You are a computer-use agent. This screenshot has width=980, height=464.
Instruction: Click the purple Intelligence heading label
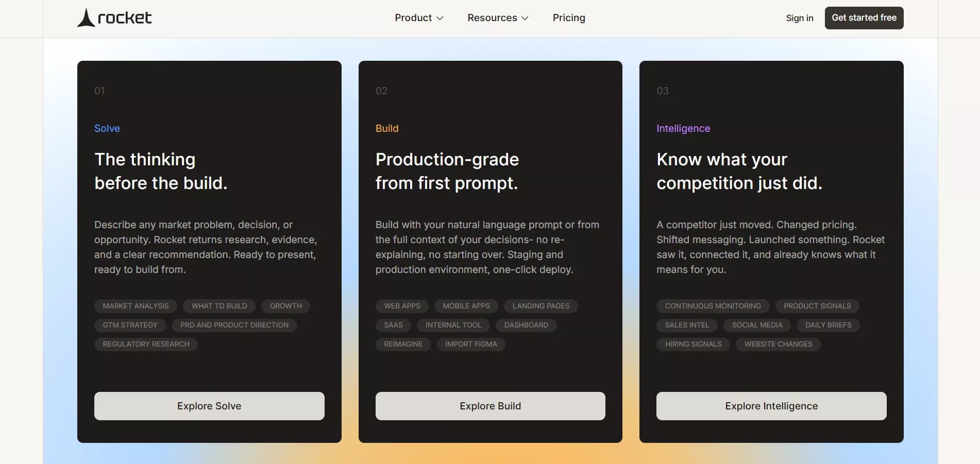(683, 128)
